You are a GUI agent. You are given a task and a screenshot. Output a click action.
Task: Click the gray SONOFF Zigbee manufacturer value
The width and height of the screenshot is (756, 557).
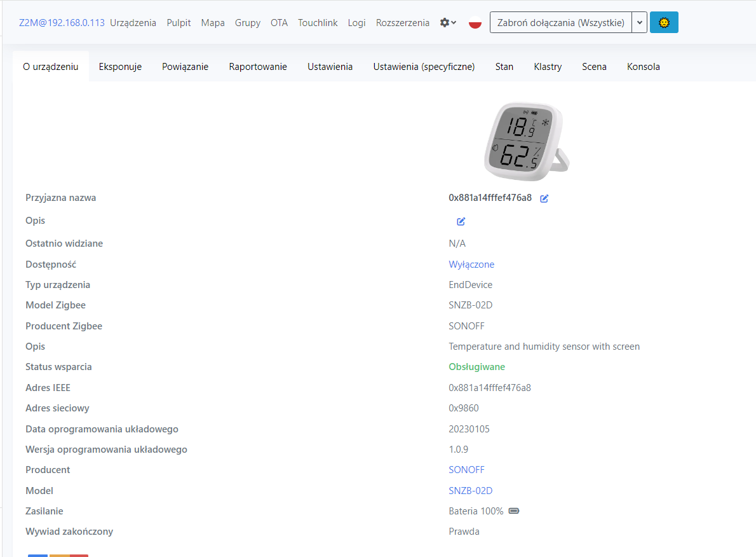[467, 326]
